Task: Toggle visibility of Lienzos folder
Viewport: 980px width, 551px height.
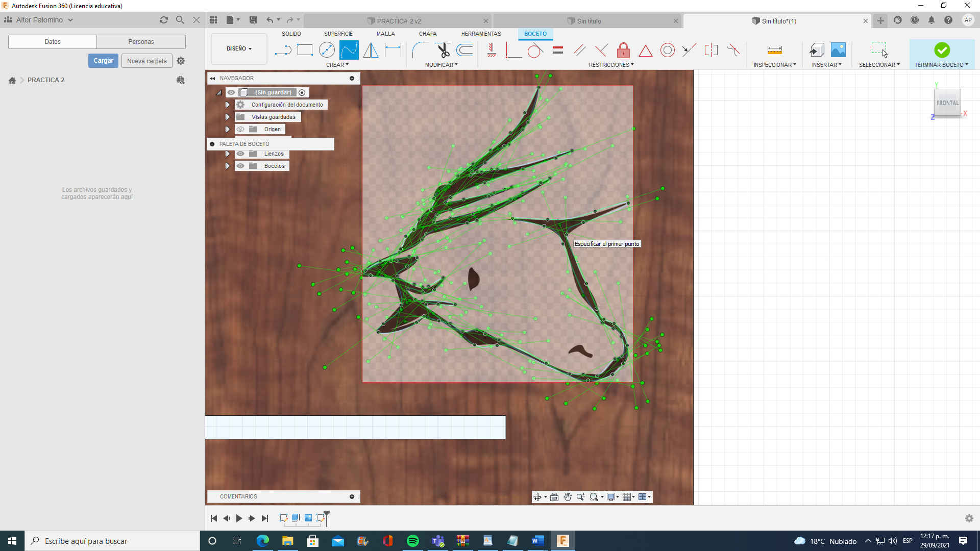Action: [240, 154]
